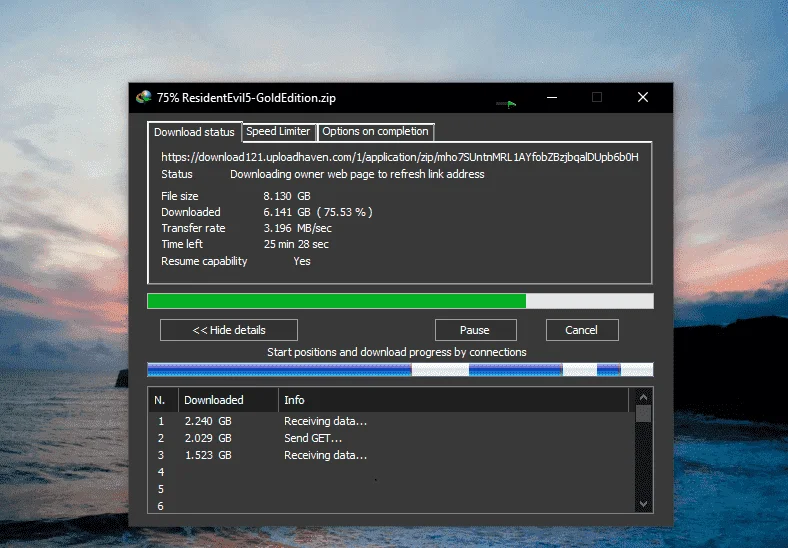
Task: Minimize the download window
Action: pos(552,98)
